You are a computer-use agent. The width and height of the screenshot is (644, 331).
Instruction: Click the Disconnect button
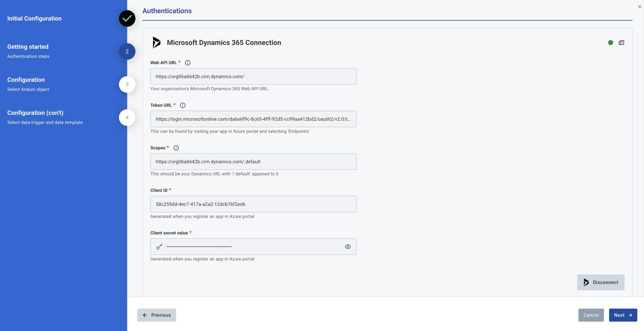pos(600,282)
